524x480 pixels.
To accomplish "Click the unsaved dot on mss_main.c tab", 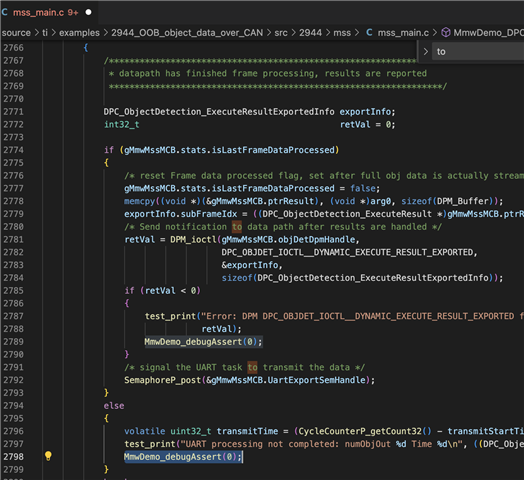I will pyautogui.click(x=89, y=12).
